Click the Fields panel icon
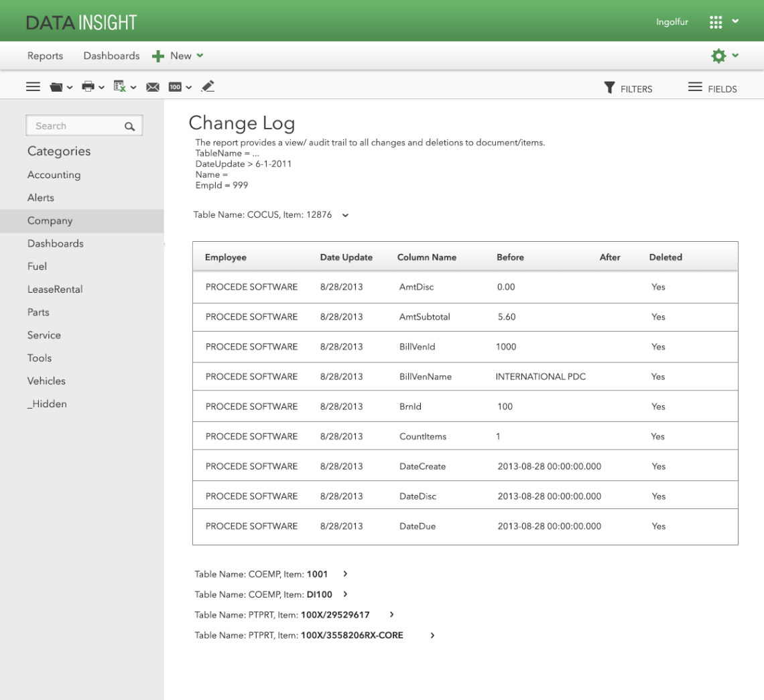 695,87
